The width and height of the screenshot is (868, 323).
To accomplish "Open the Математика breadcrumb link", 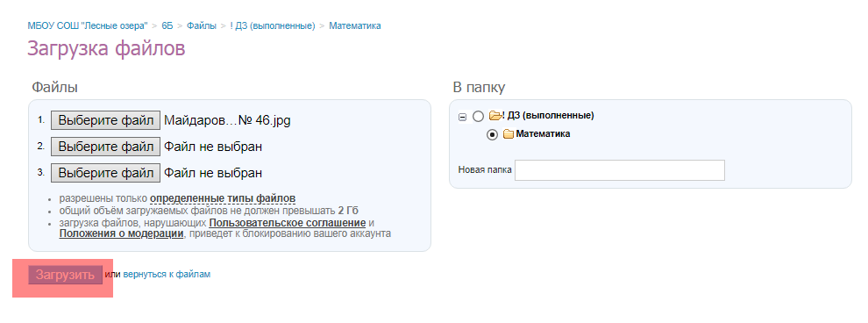I will coord(355,25).
